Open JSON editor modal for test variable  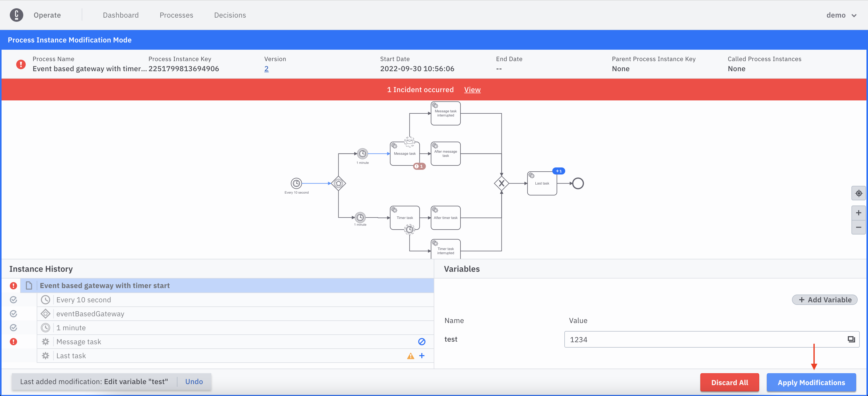[851, 339]
